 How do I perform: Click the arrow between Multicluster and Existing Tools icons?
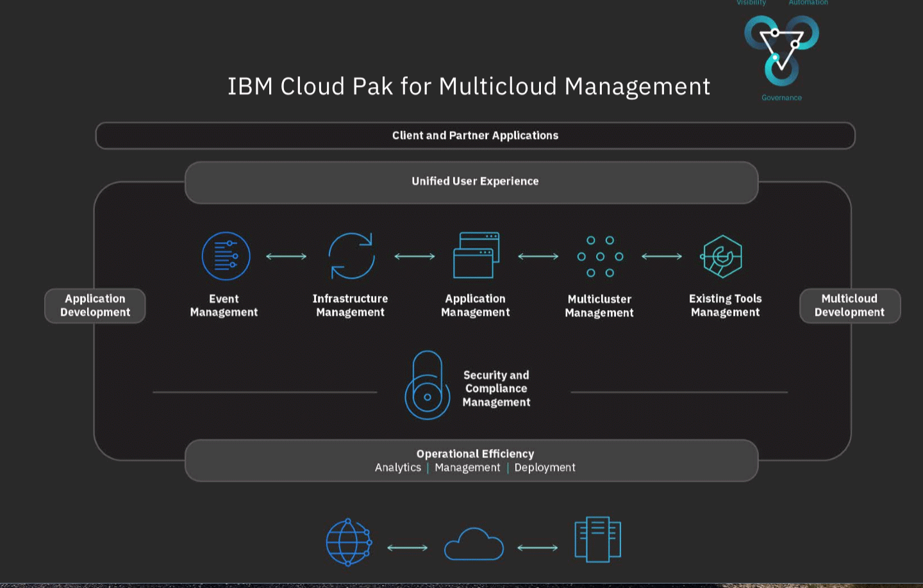coord(662,256)
